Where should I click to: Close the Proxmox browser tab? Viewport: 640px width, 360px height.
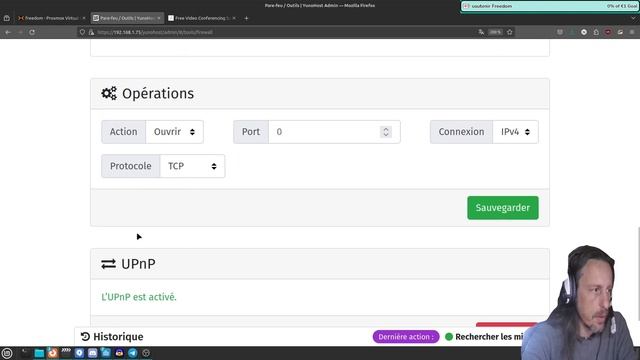[x=84, y=18]
